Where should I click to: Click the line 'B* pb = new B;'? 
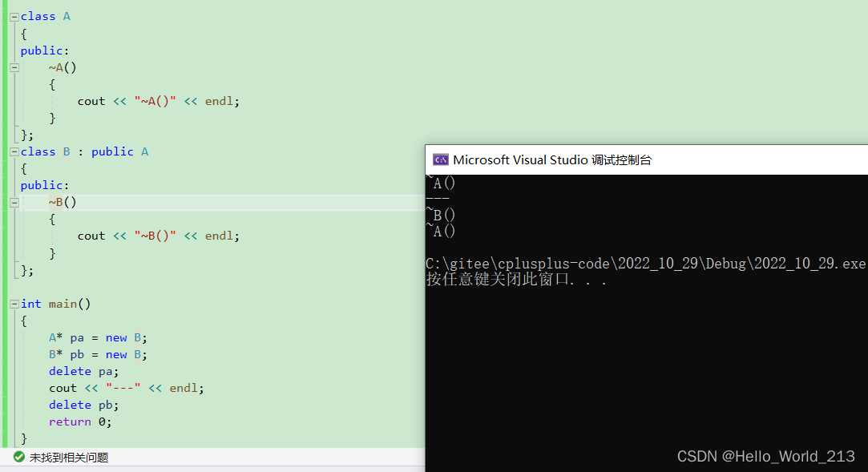(x=98, y=354)
